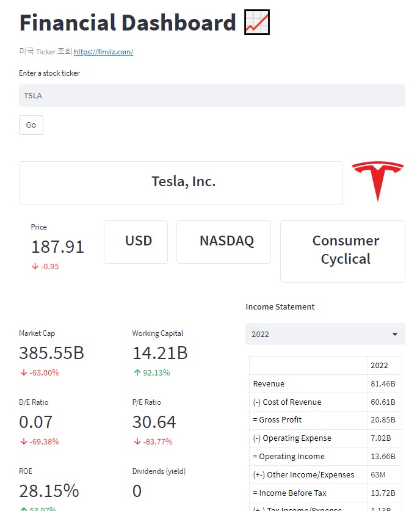The width and height of the screenshot is (420, 511).
Task: Click the Tesla, Inc. company name box
Action: tap(181, 183)
